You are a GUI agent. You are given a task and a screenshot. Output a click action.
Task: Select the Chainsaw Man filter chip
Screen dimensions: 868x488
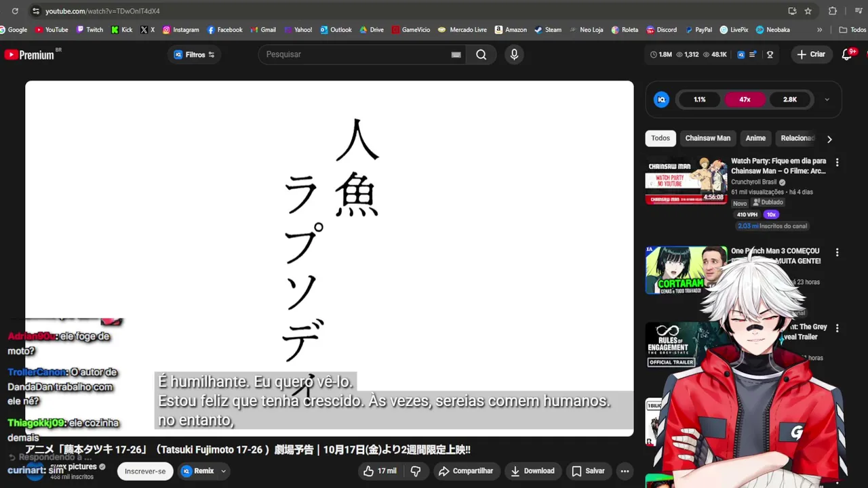point(708,138)
